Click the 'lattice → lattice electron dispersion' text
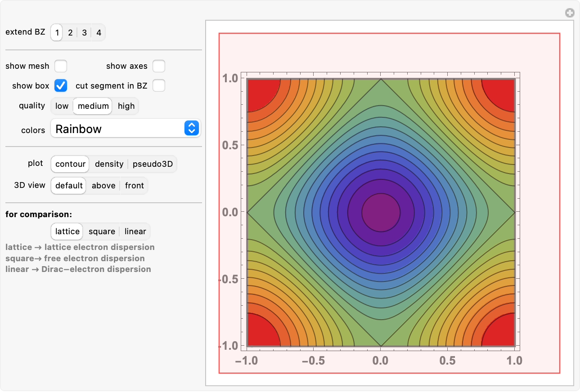Viewport: 580px width, 392px height. (80, 247)
